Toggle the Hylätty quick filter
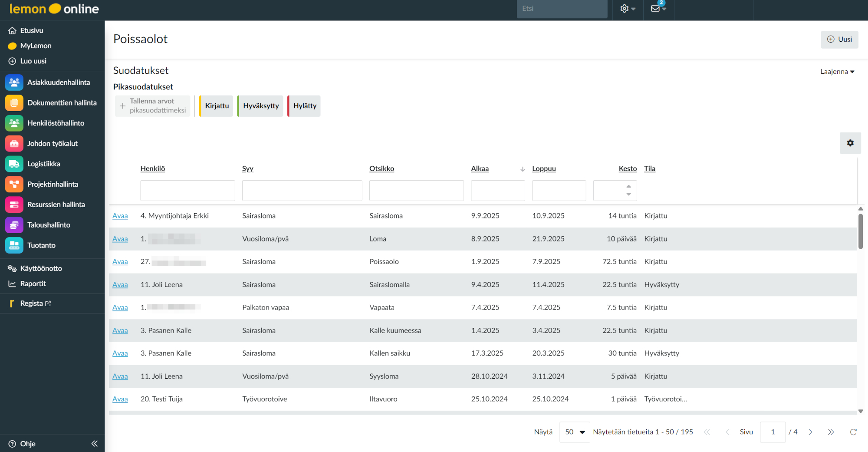This screenshot has width=868, height=452. tap(305, 106)
